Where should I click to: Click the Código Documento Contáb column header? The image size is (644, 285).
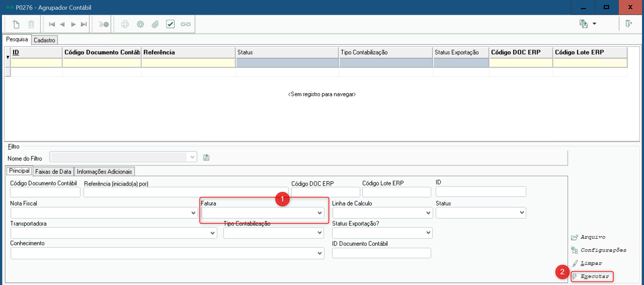point(102,52)
